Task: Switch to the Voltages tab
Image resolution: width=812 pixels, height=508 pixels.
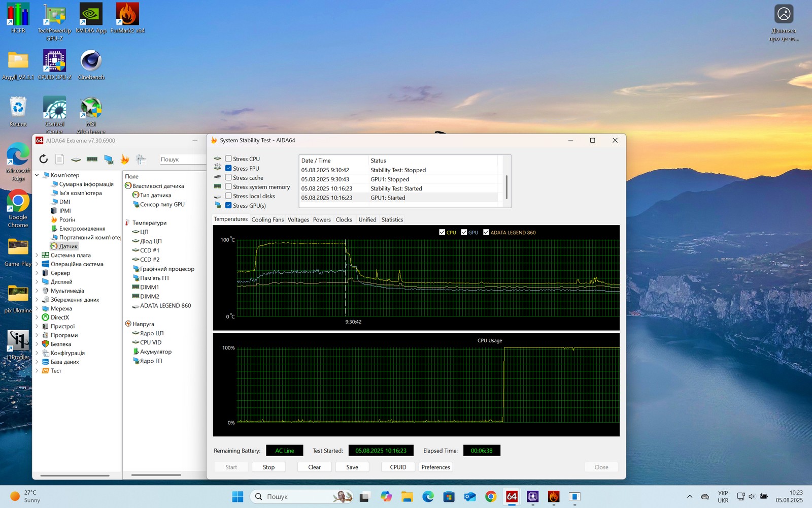Action: pyautogui.click(x=298, y=219)
